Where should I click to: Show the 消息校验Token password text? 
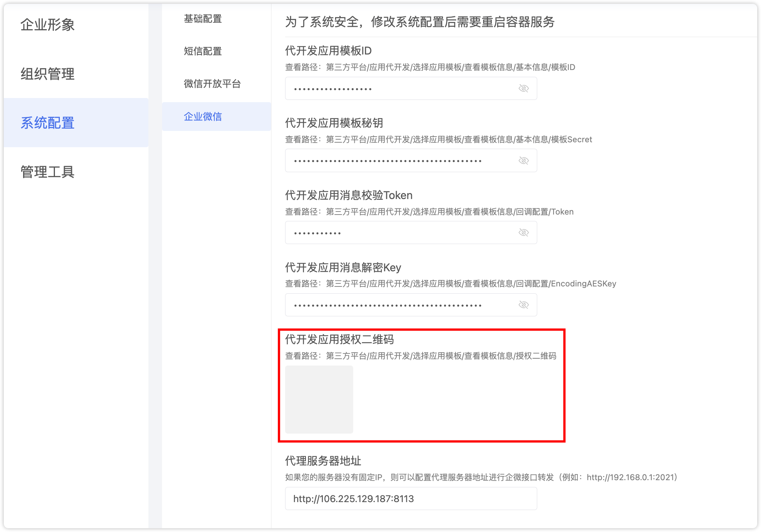tap(523, 233)
